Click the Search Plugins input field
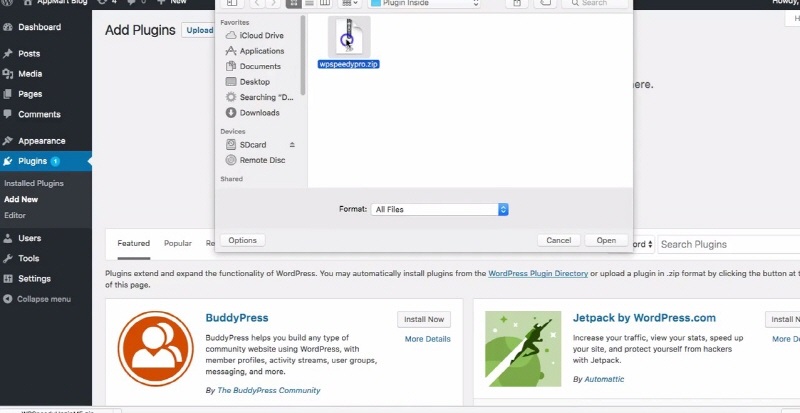Viewport: 800px width, 413px height. click(729, 245)
